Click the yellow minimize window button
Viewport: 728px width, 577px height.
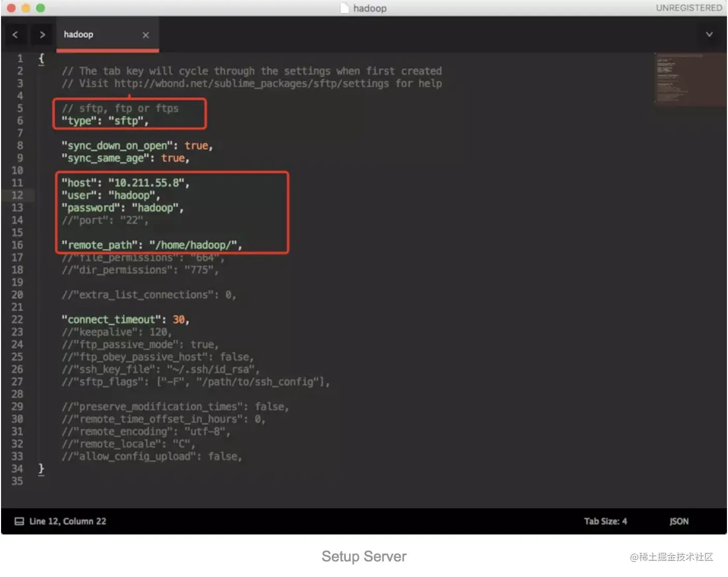click(x=25, y=8)
